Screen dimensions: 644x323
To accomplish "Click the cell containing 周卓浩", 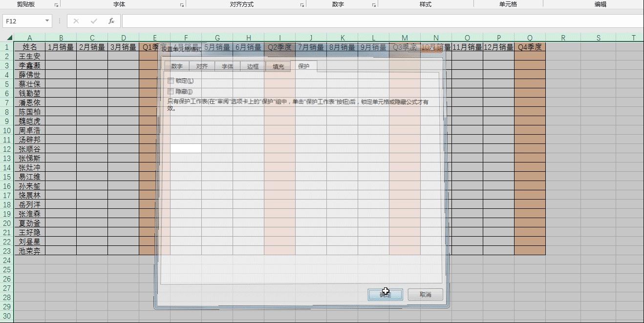I will click(30, 130).
